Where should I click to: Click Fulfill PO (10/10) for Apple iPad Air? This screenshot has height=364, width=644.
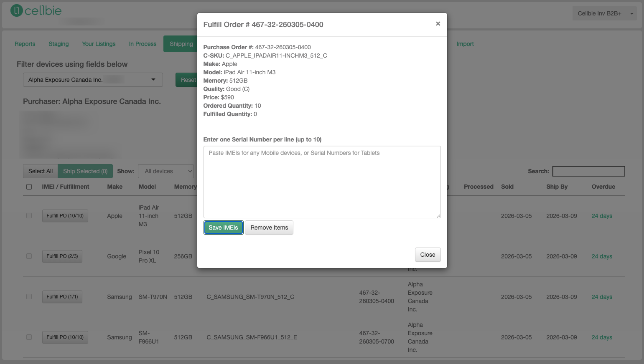coord(65,216)
